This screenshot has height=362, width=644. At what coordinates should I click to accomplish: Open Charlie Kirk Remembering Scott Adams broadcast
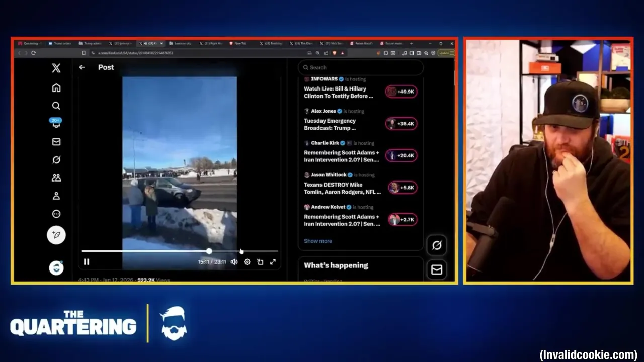342,156
